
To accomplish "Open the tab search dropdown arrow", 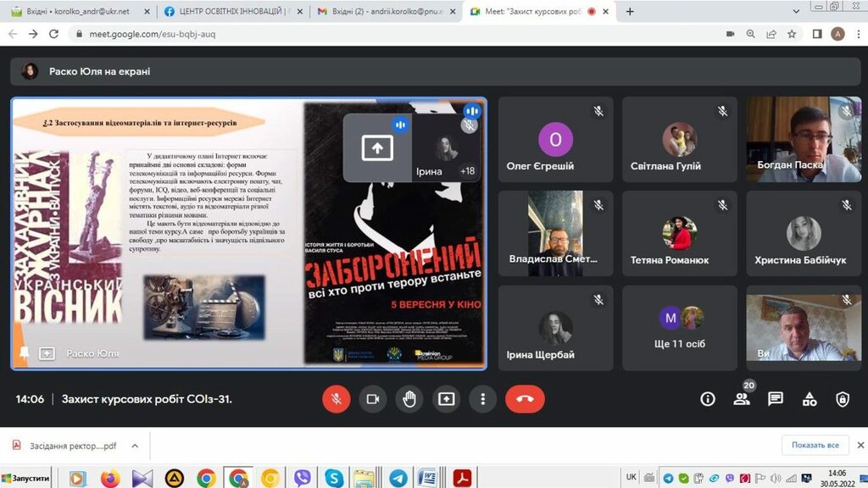I will [x=796, y=12].
